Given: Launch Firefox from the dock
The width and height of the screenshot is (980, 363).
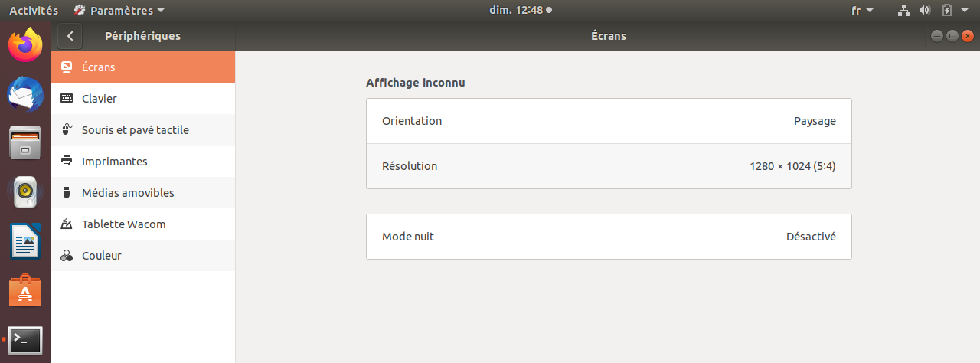Looking at the screenshot, I should click(25, 45).
